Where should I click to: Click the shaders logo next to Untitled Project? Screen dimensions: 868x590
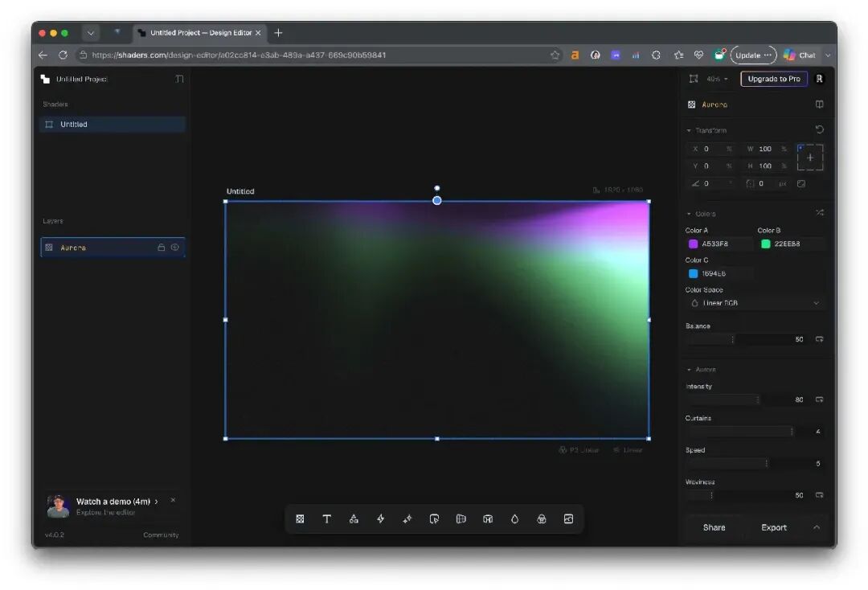point(45,79)
